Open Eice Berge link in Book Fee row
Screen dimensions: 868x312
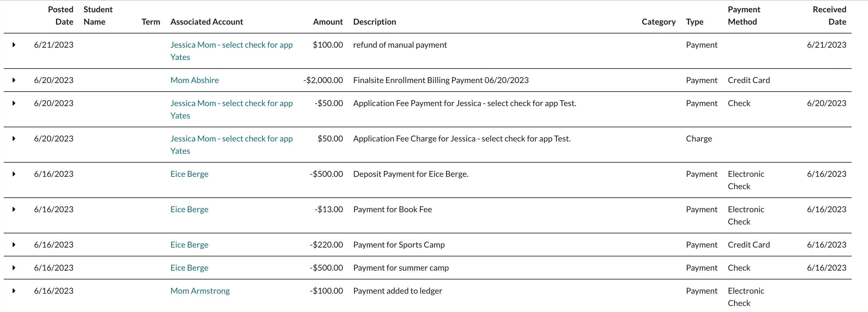[189, 209]
